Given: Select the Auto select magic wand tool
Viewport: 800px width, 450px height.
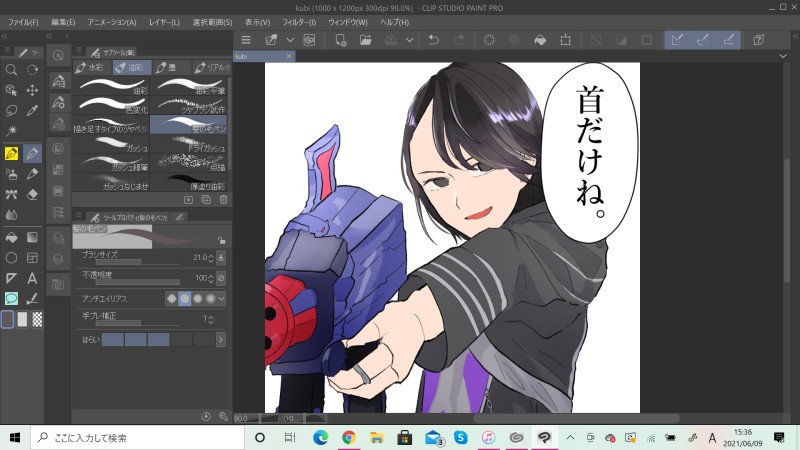Looking at the screenshot, I should tap(11, 131).
